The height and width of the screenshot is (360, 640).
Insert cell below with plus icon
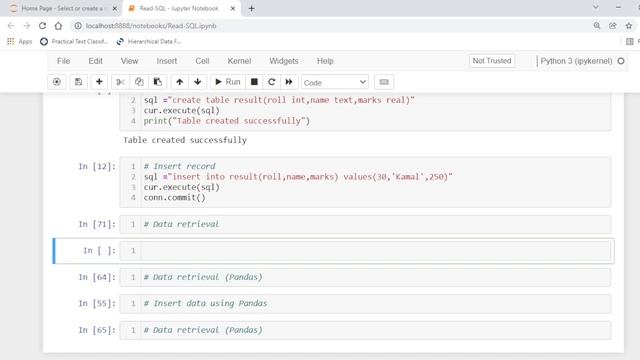pos(99,82)
